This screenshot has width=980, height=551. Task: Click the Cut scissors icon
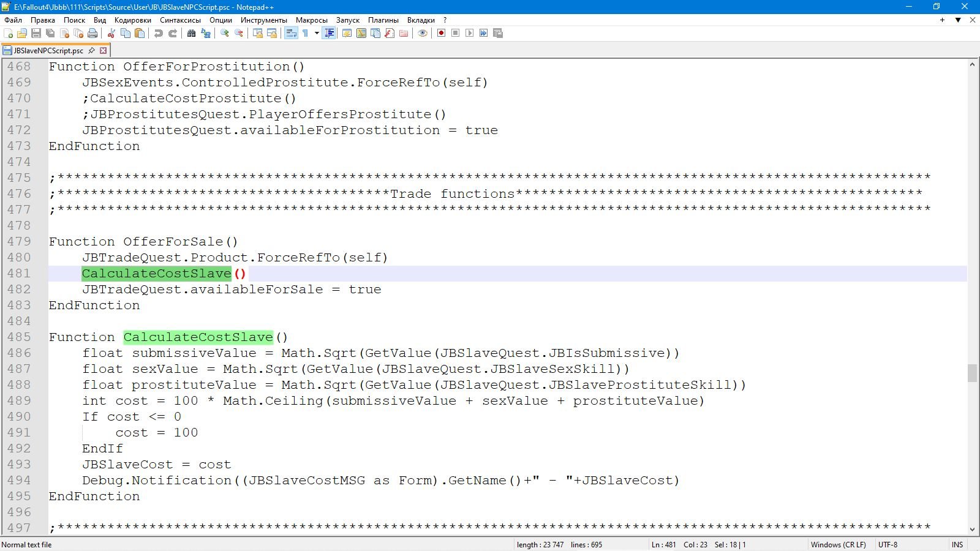tap(111, 33)
